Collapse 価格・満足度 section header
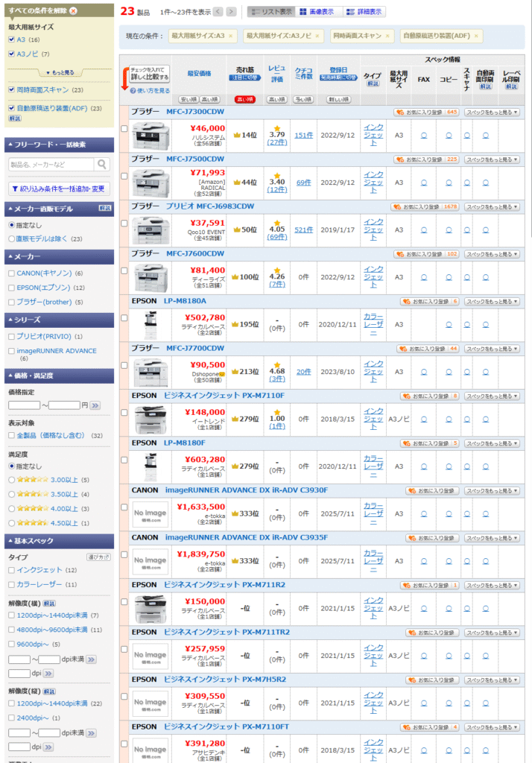Viewport: 532px width, 763px height. coord(59,376)
